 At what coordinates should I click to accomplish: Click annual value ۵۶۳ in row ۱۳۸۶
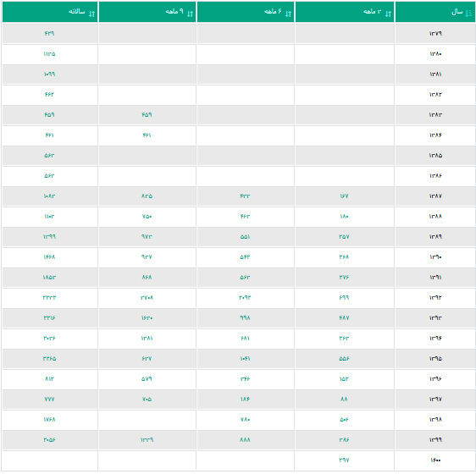[49, 176]
